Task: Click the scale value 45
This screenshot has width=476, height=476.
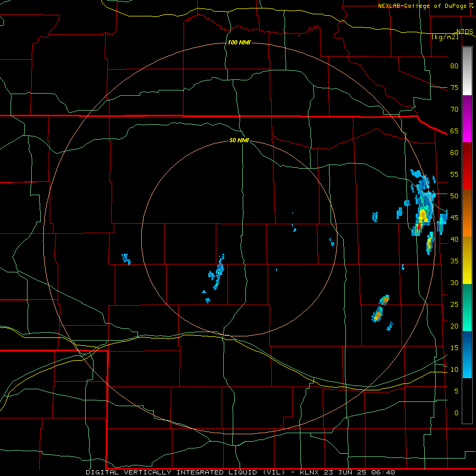Action: tap(454, 218)
